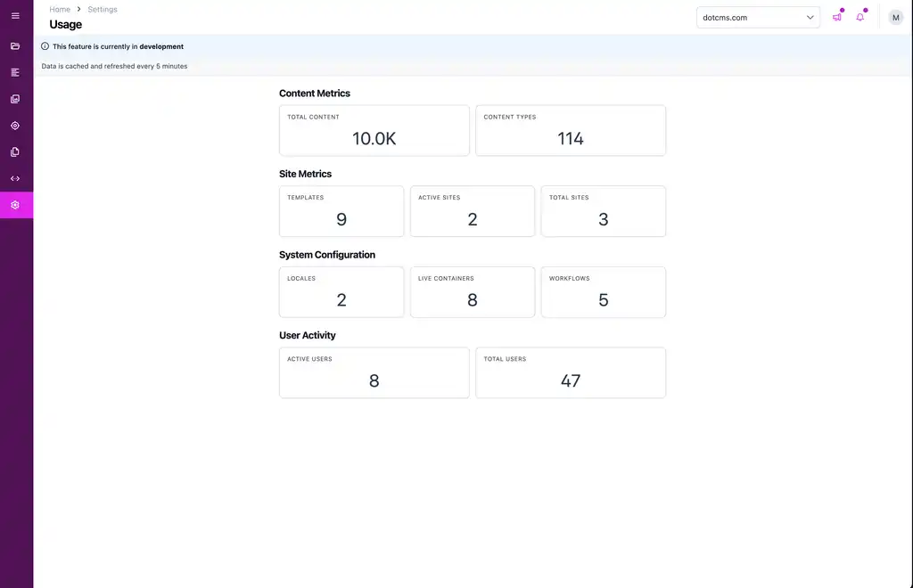Select the stacked documents icon in sidebar
This screenshot has width=913, height=588.
(15, 151)
